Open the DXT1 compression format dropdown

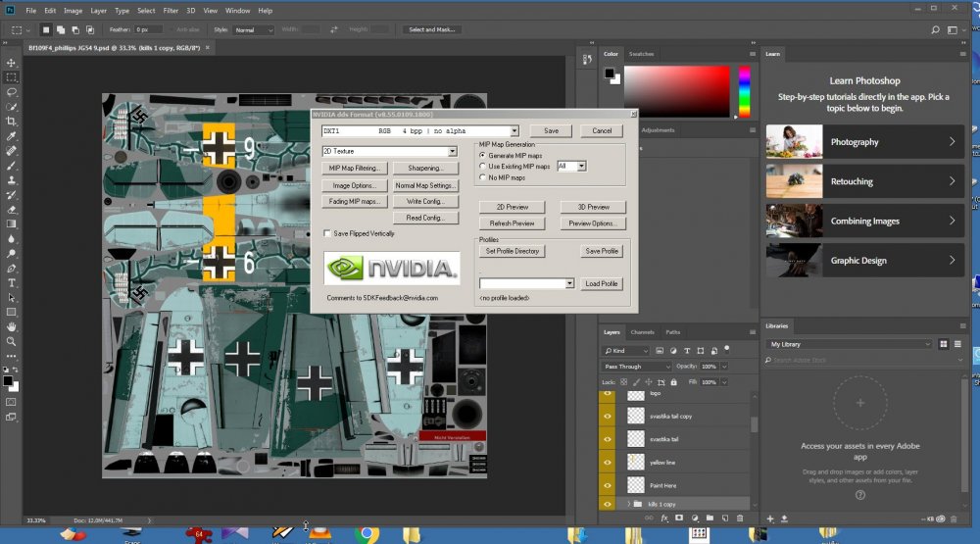coord(514,131)
